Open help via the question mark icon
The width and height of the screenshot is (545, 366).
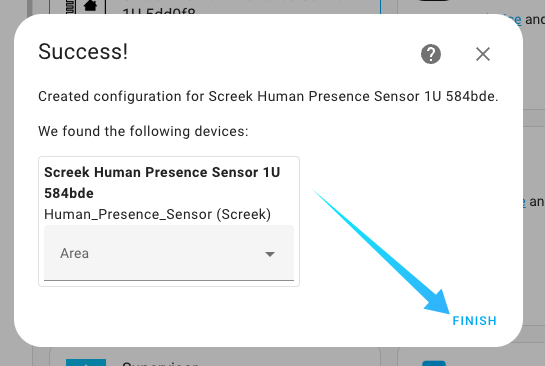pos(431,54)
